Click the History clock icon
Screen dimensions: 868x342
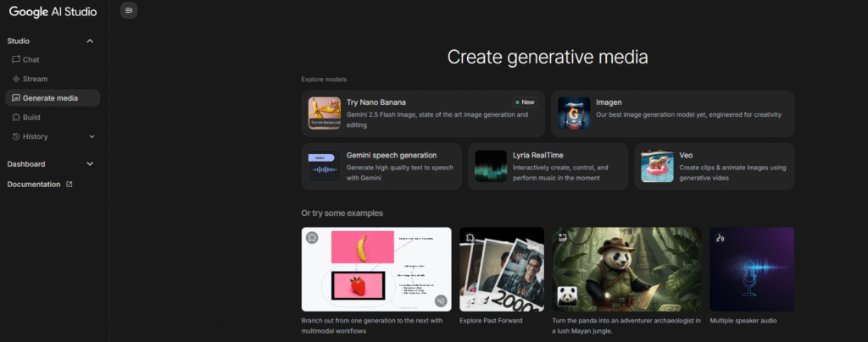16,136
